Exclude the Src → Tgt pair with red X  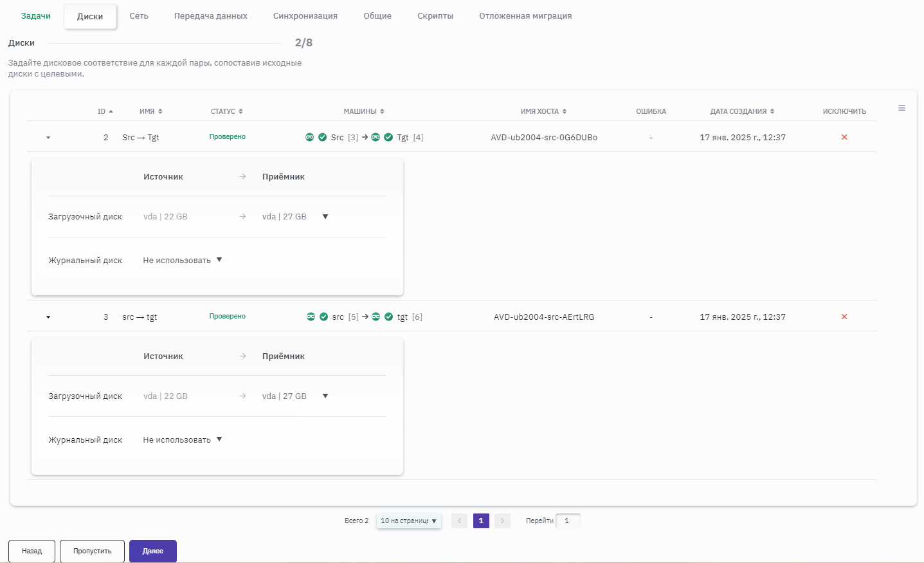[x=844, y=137]
